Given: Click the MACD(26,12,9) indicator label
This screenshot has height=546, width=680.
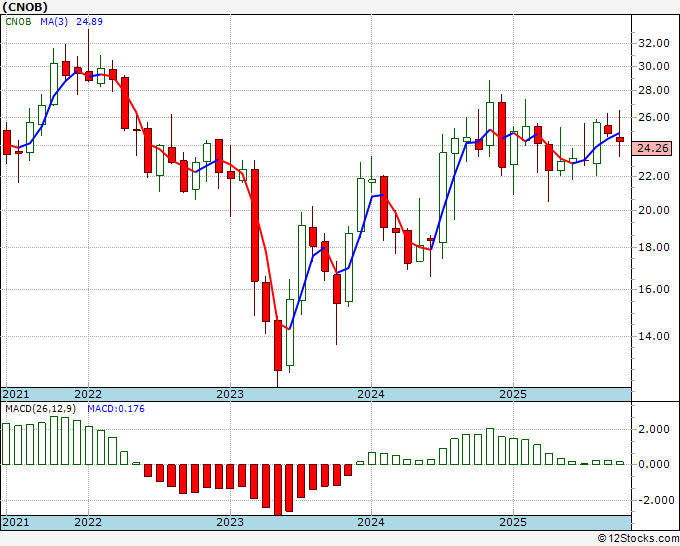Looking at the screenshot, I should 41,409.
